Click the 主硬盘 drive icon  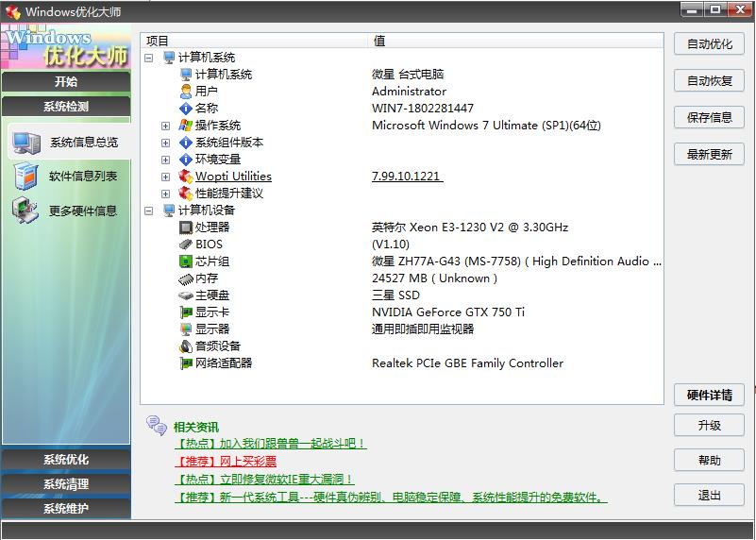pos(186,295)
